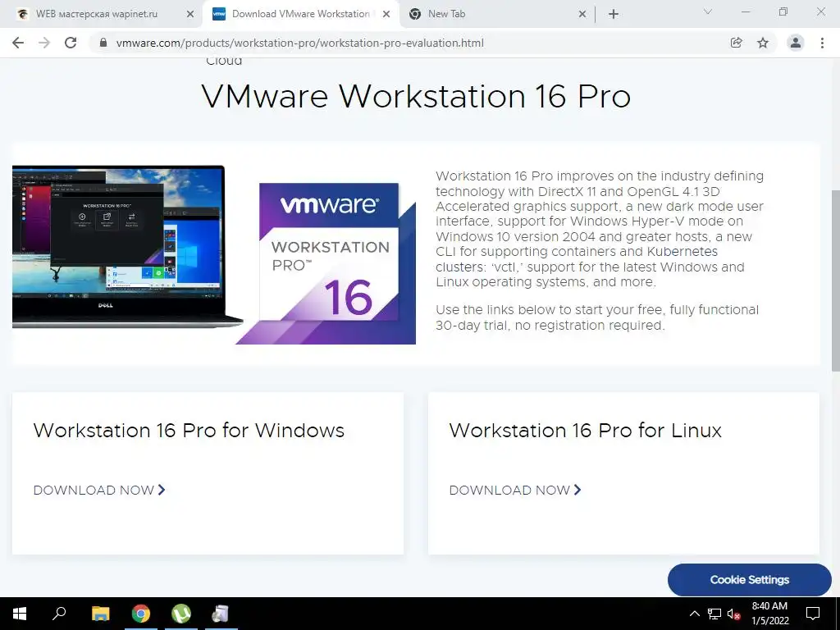Image resolution: width=840 pixels, height=630 pixels.
Task: View site lock info icon
Action: click(103, 43)
